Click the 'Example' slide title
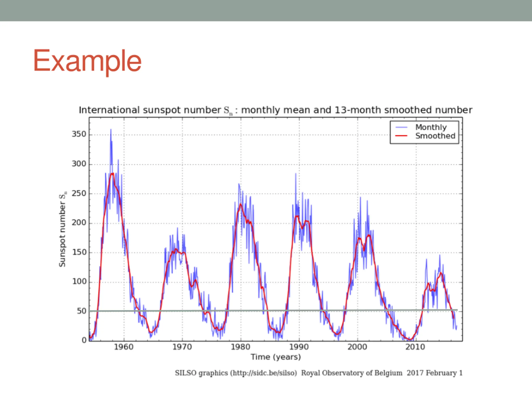The width and height of the screenshot is (532, 399). click(x=87, y=61)
